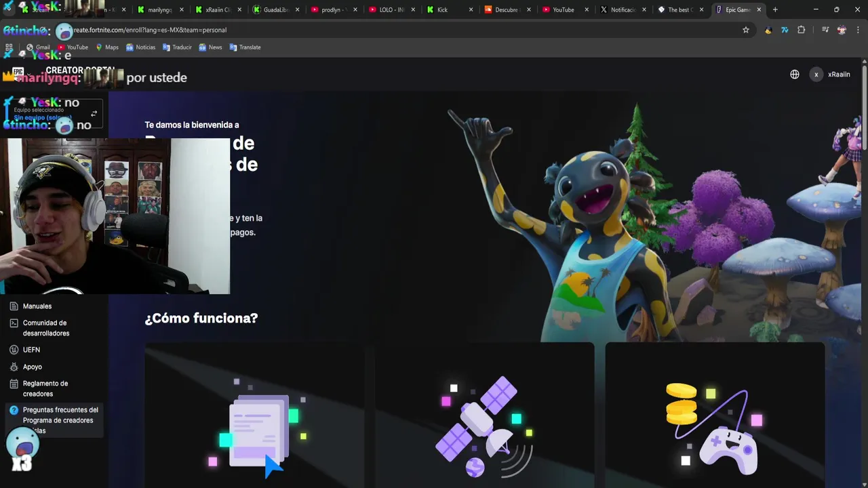Bookmark this page with the star icon
This screenshot has width=868, height=488.
746,30
